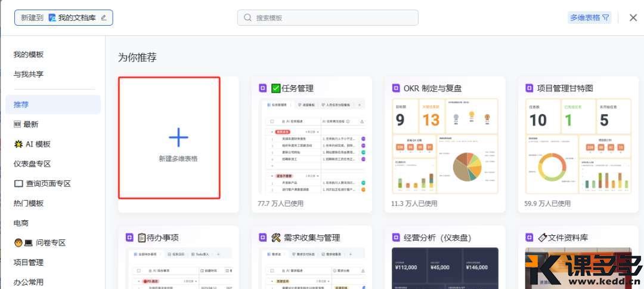Click the 经营分析（仪表盘） title
Image resolution: width=644 pixels, height=289 pixels.
438,237
